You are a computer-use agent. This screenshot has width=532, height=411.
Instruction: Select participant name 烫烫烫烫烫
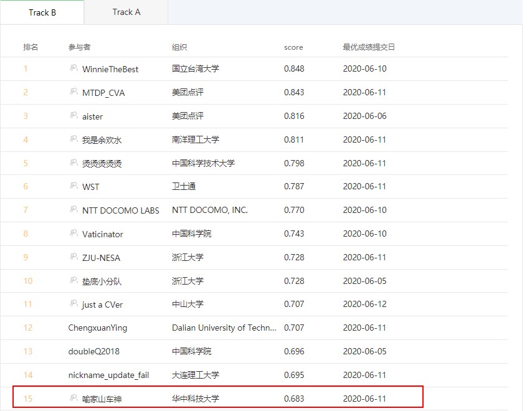(102, 164)
